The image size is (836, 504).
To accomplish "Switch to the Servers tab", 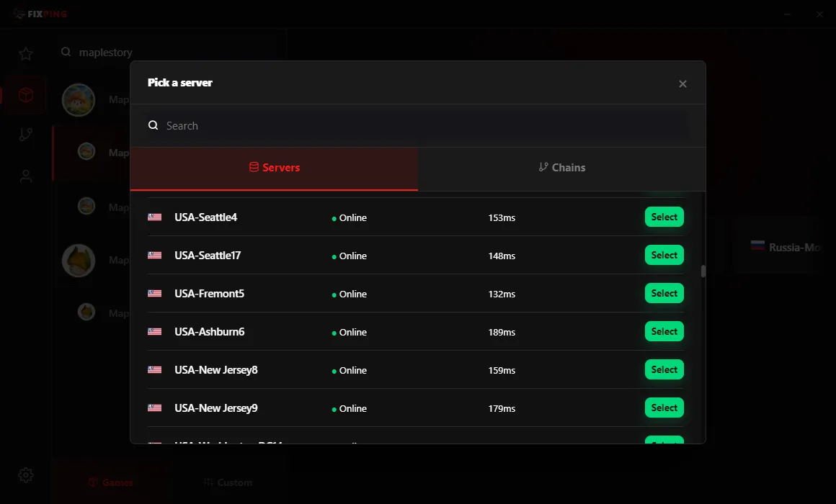I will pyautogui.click(x=274, y=168).
